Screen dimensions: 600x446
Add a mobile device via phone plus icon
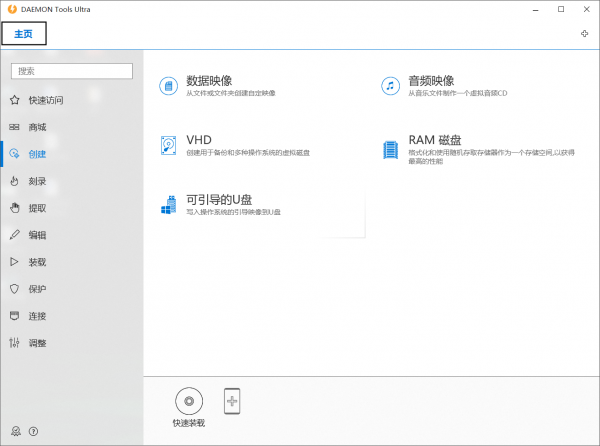coord(232,401)
